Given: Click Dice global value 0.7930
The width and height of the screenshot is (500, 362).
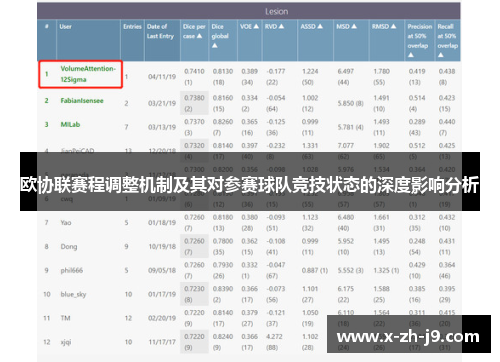Looking at the screenshot, I should 223,265.
